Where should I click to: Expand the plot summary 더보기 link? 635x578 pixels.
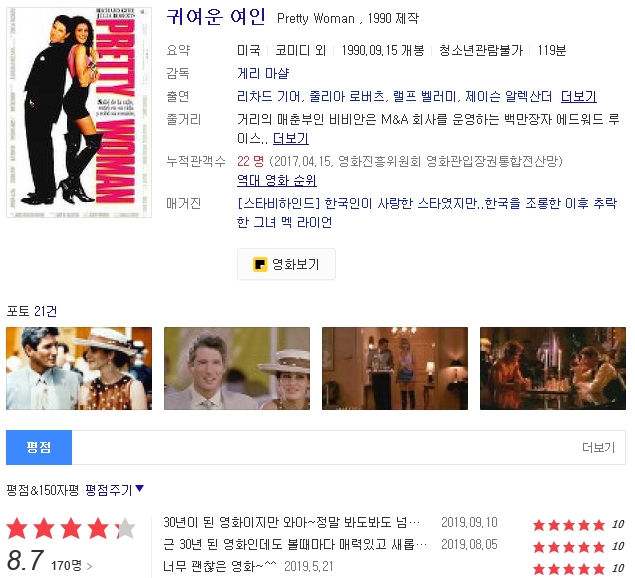click(x=290, y=138)
